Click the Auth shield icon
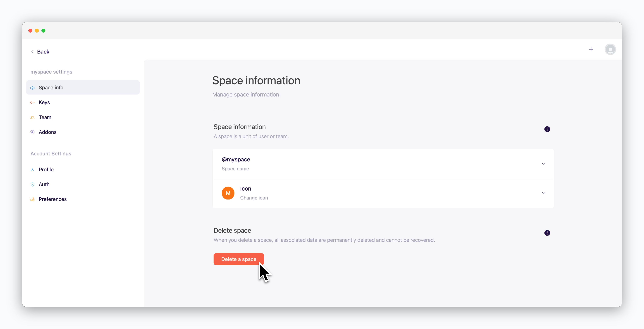 tap(32, 184)
